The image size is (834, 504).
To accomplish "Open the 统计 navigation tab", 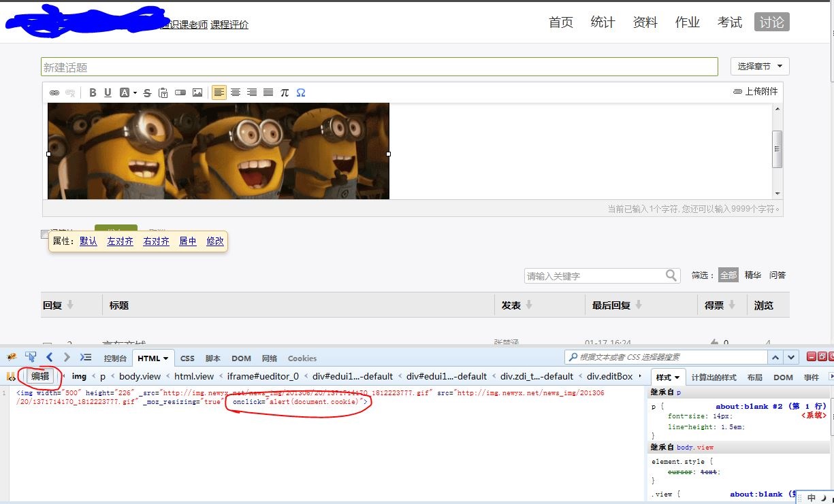I will tap(603, 22).
